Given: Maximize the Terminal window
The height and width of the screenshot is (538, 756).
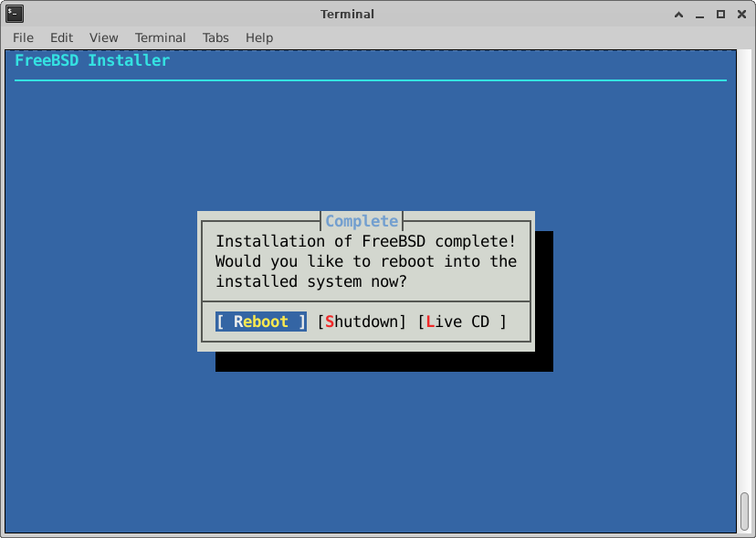Looking at the screenshot, I should point(720,14).
